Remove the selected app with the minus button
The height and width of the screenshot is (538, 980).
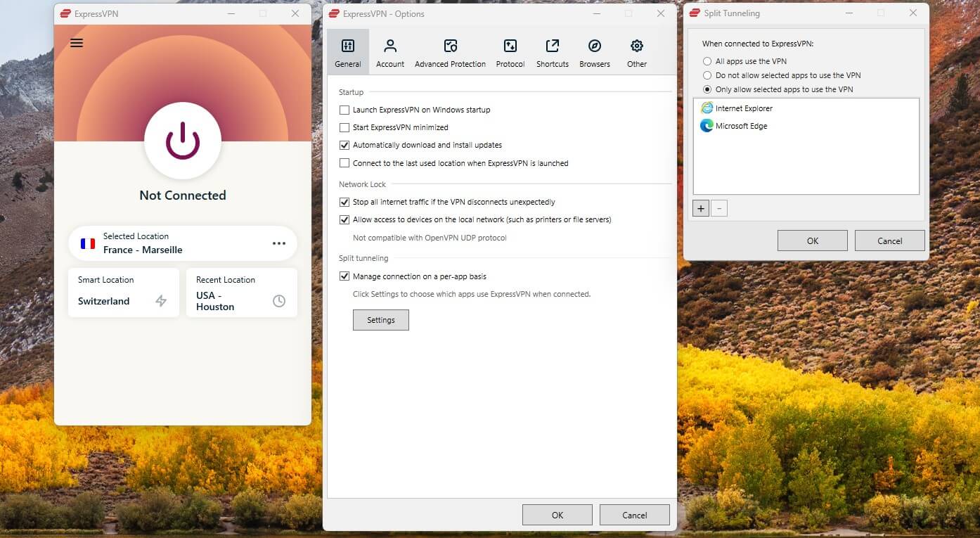pyautogui.click(x=718, y=208)
